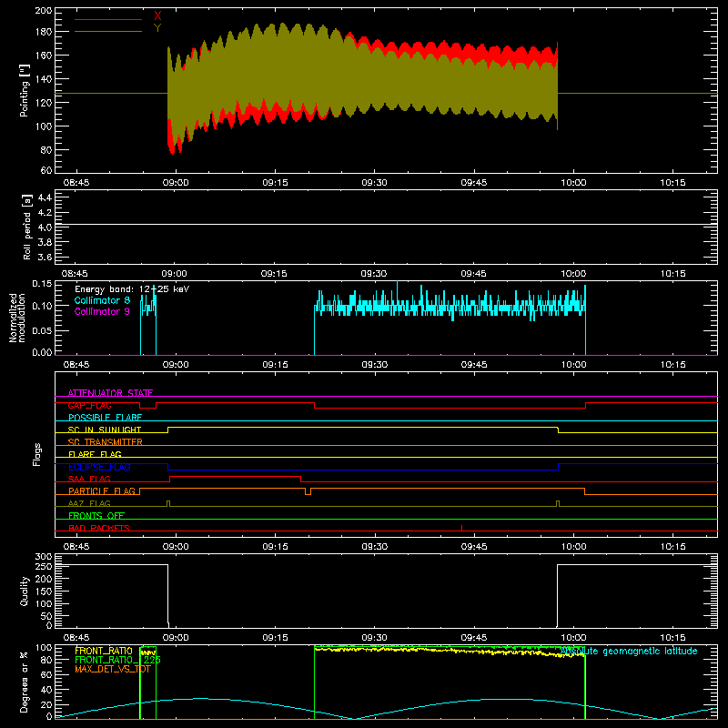Click the red X legend line sample
The width and height of the screenshot is (728, 728).
(108, 19)
